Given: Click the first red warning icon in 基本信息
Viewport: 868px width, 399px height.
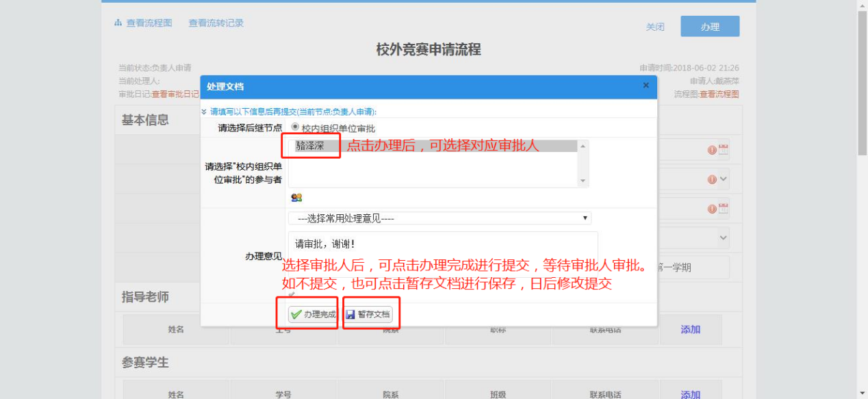Looking at the screenshot, I should click(712, 150).
